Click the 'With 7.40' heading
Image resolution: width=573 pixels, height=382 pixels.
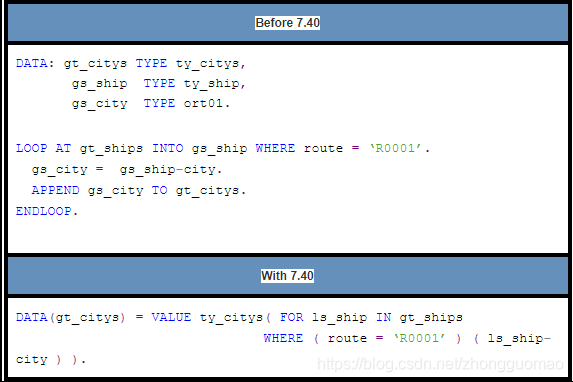coord(287,276)
